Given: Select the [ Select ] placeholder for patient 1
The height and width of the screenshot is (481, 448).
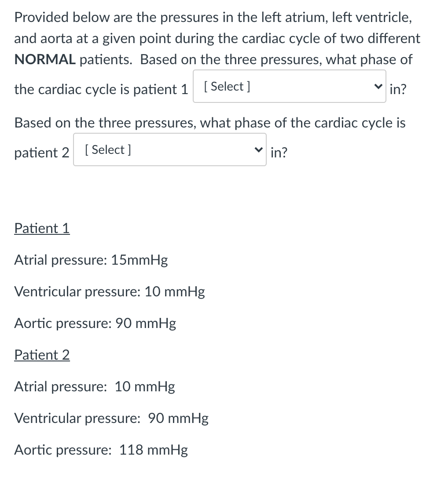Looking at the screenshot, I should (x=226, y=86).
